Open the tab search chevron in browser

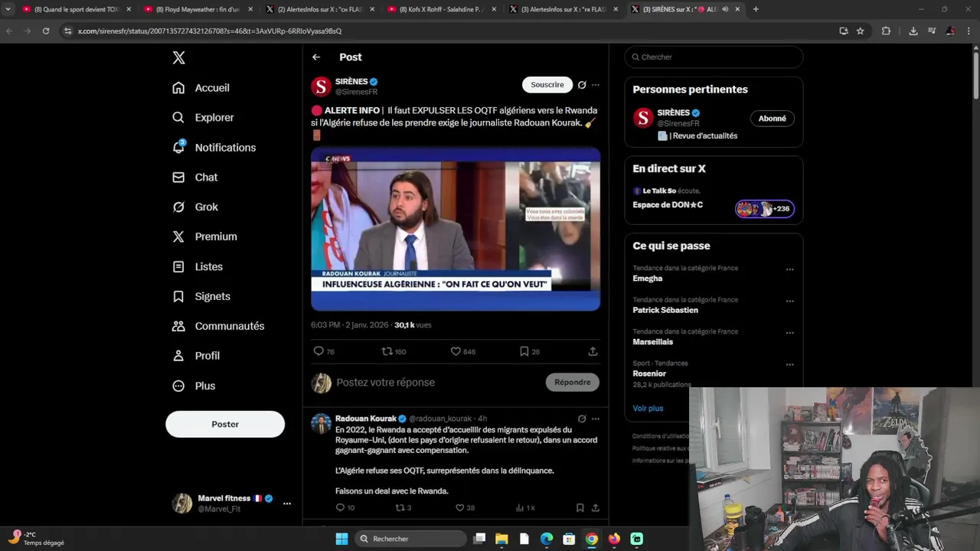pos(8,9)
